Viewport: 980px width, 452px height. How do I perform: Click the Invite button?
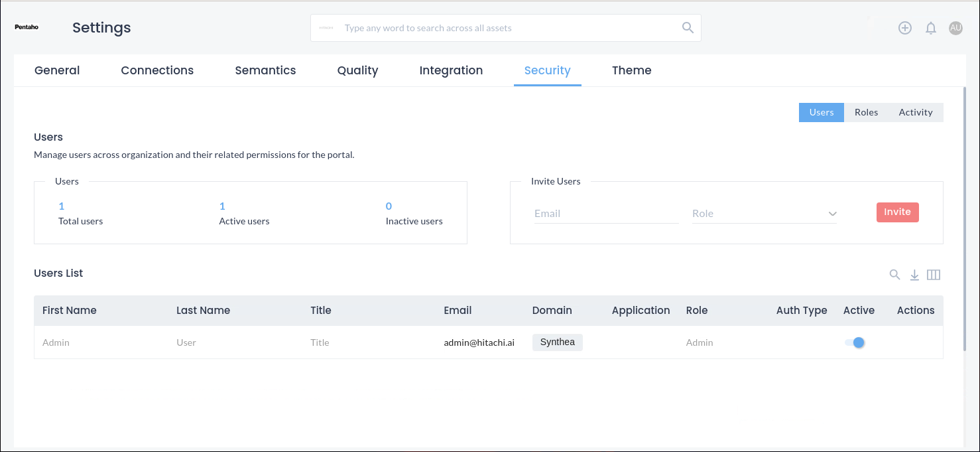897,212
